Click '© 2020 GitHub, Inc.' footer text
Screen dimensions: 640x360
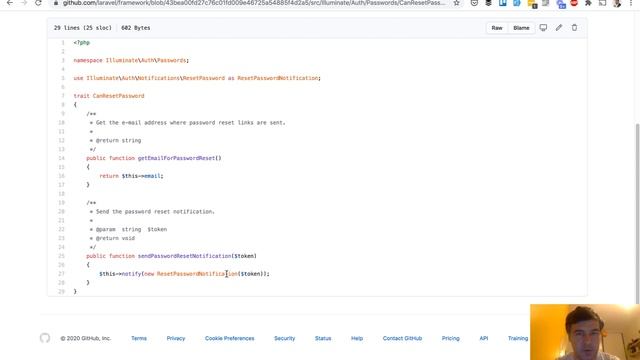[86, 338]
